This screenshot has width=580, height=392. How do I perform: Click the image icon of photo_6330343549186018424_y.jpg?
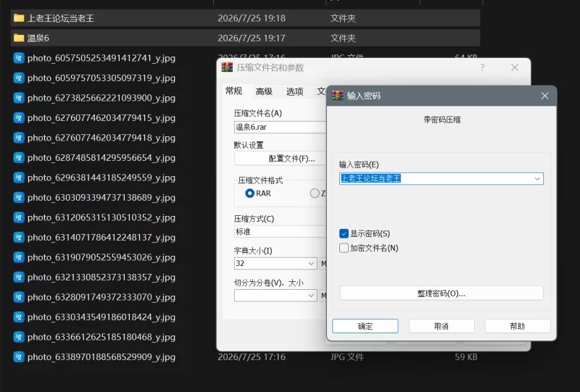coord(19,317)
